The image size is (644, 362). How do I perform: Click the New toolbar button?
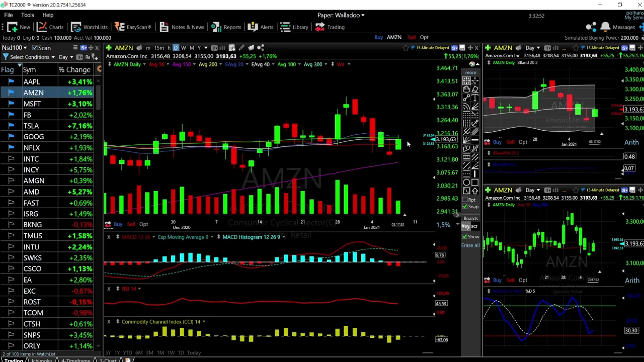(19, 27)
